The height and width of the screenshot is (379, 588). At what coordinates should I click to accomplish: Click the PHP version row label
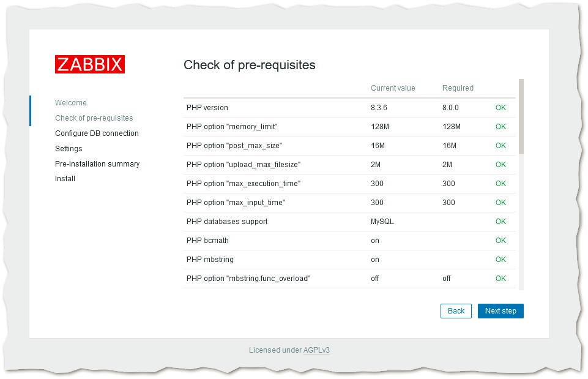click(207, 108)
